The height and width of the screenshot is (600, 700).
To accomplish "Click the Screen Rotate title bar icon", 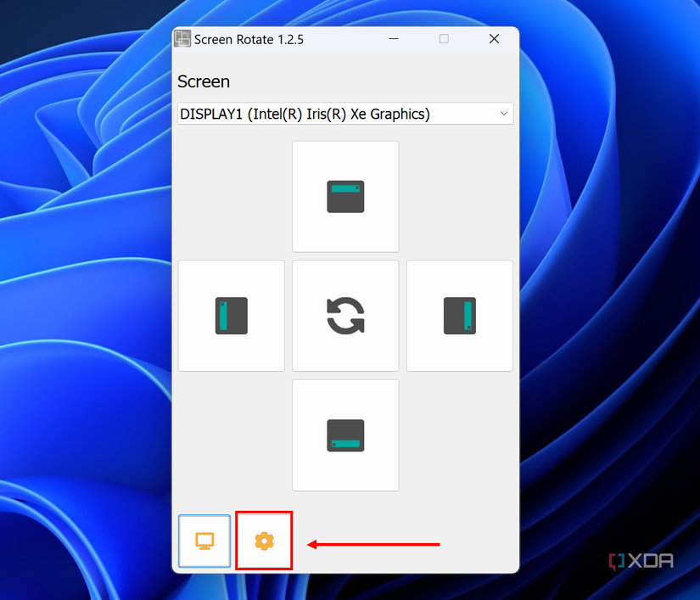I will point(182,38).
